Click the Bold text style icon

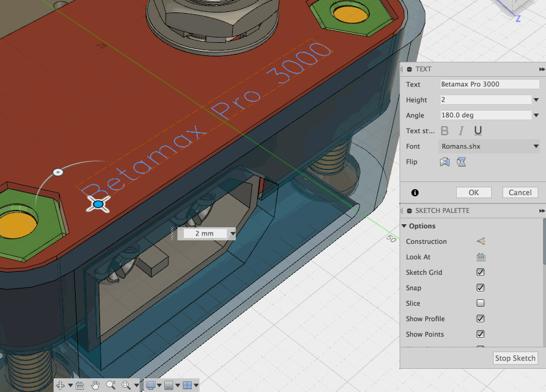coord(445,131)
